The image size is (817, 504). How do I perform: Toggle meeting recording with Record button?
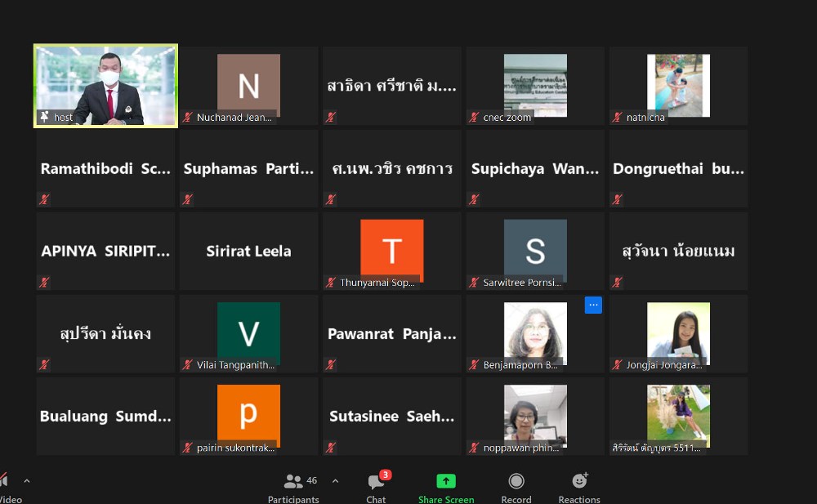[x=516, y=481]
